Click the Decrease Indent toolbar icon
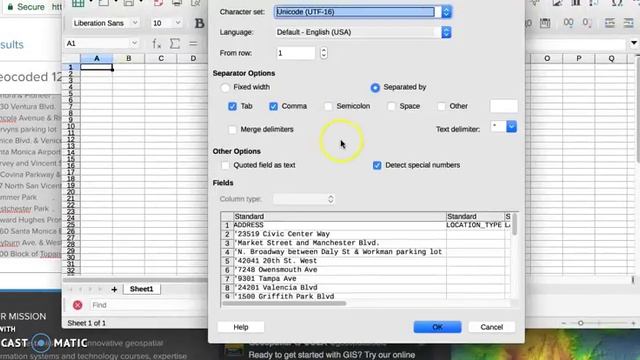This screenshot has height=360, width=640. click(629, 23)
